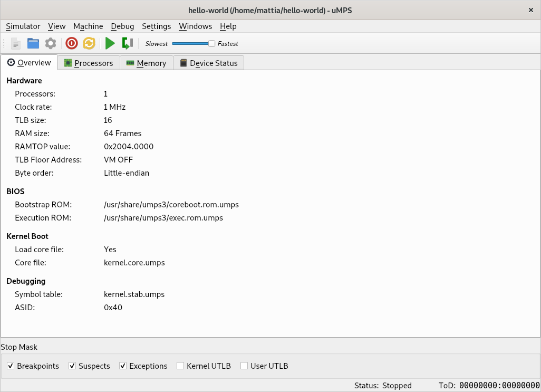The image size is (541, 392).
Task: Toggle the Exceptions checkbox
Action: coord(123,366)
